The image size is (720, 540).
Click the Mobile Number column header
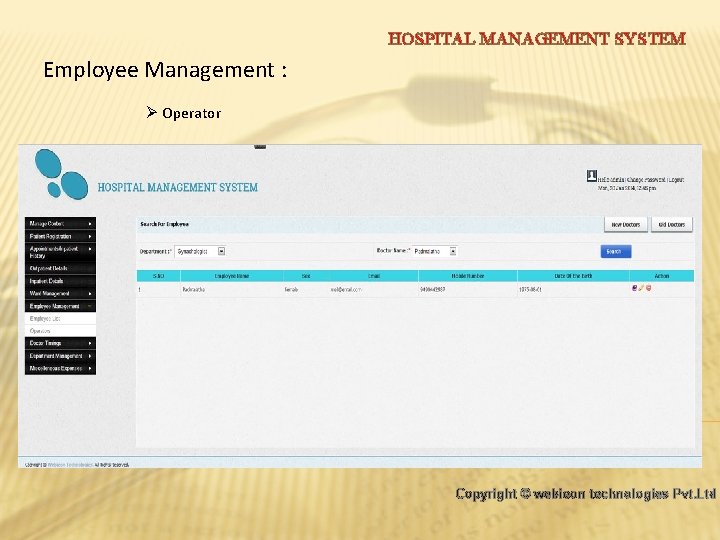point(467,276)
